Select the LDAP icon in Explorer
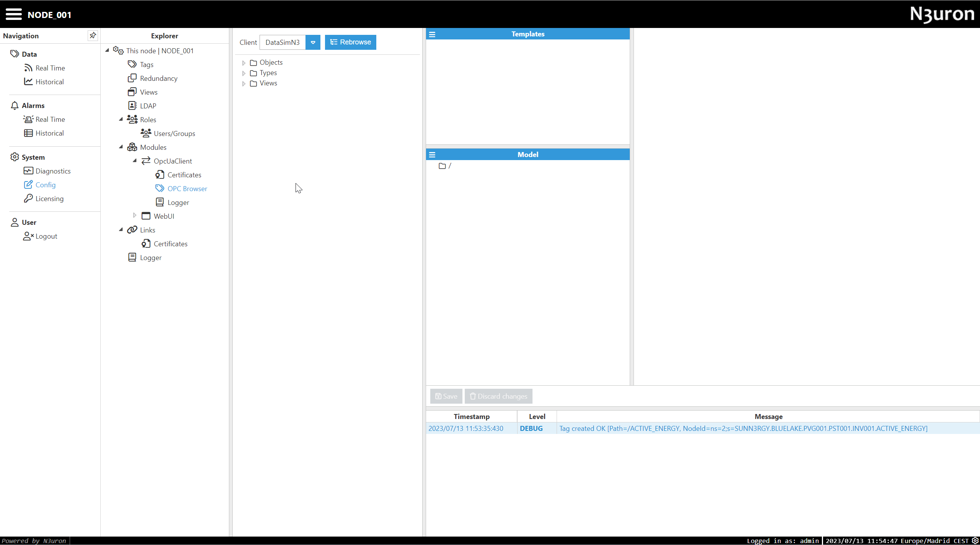The image size is (980, 545). (x=132, y=106)
